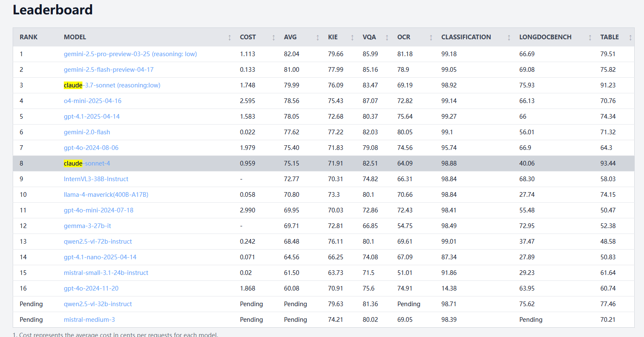Sort by CLASSIFICATION column arrow icon
This screenshot has width=644, height=337.
(x=509, y=38)
